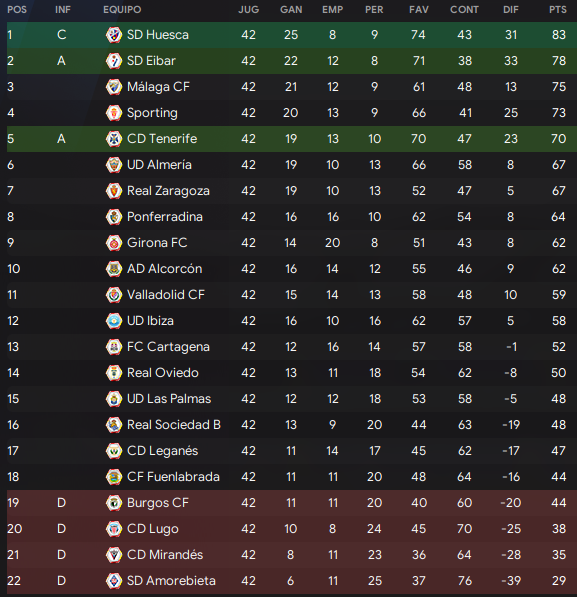Image resolution: width=577 pixels, height=597 pixels.
Task: Click the SD Amorebieta club crest
Action: point(113,581)
